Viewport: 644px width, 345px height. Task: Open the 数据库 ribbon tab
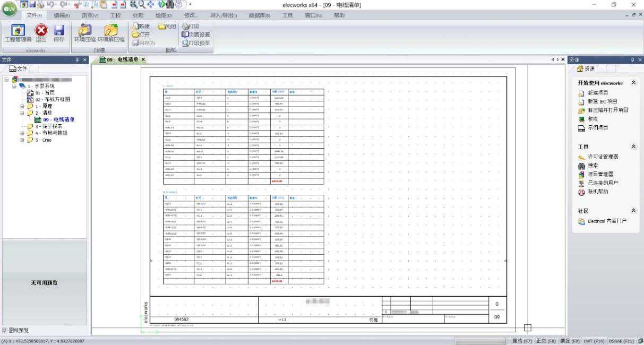click(x=259, y=15)
